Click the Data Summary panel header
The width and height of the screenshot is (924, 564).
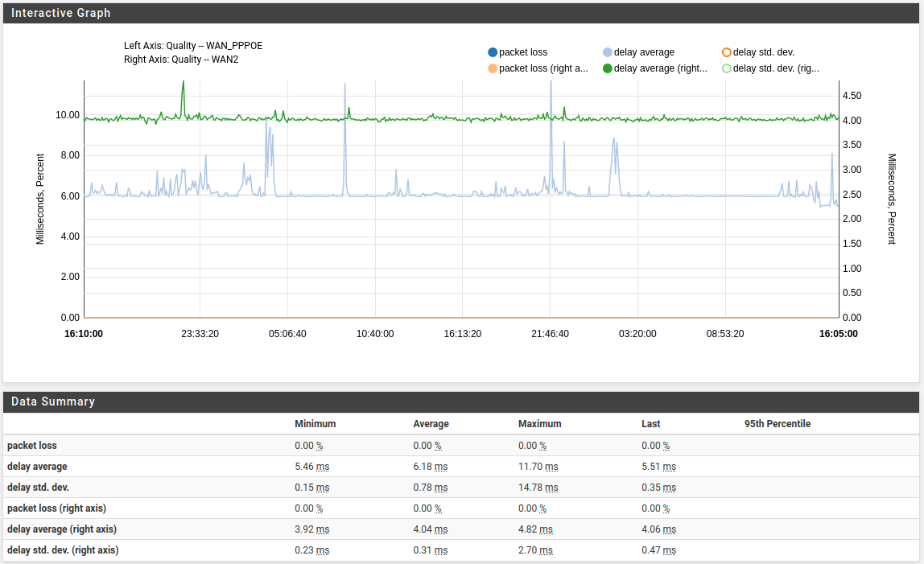pyautogui.click(x=461, y=402)
